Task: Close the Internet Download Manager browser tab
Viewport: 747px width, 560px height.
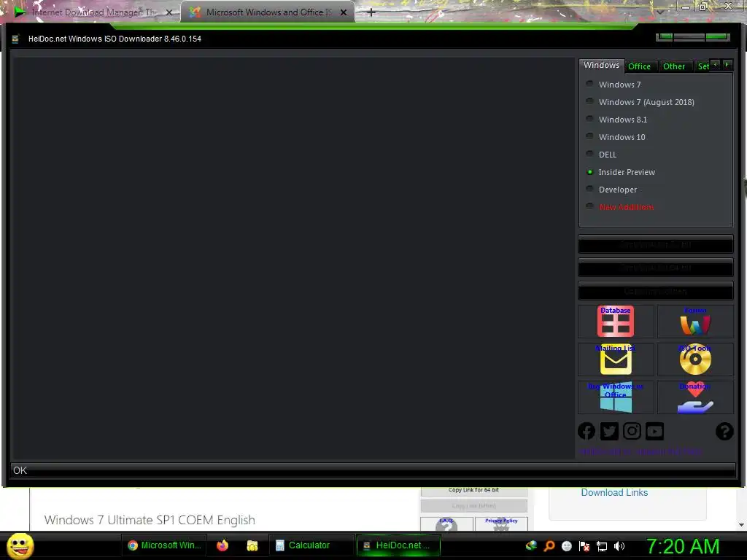Action: point(169,12)
